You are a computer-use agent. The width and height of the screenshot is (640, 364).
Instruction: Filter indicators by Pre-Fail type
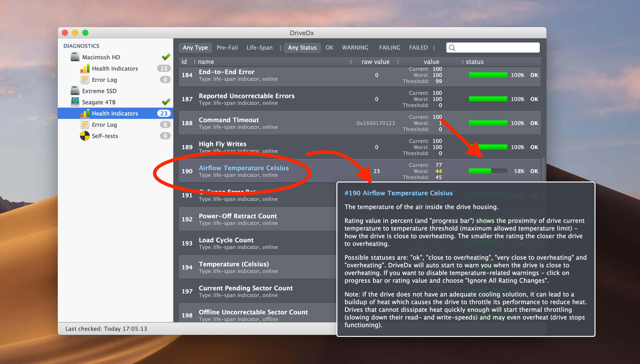tap(227, 48)
